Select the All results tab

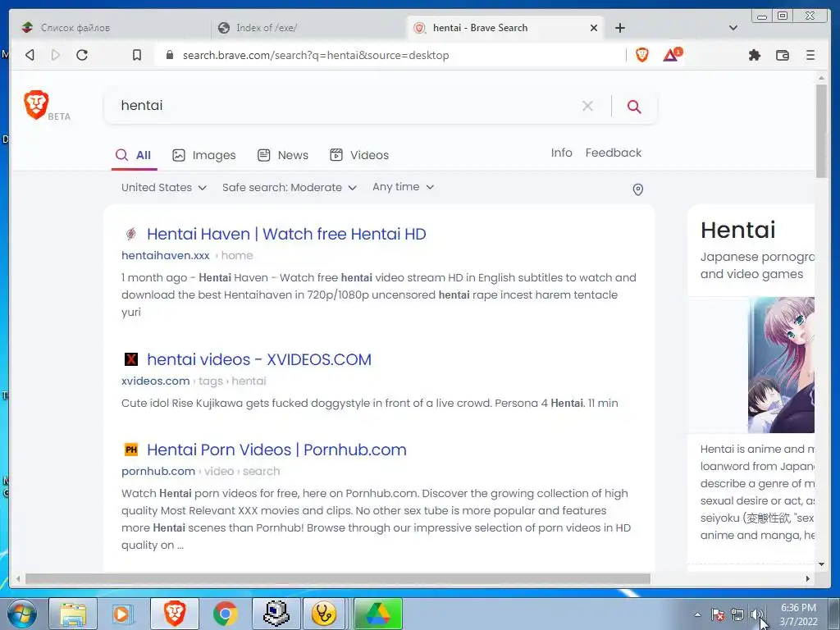[x=134, y=155]
